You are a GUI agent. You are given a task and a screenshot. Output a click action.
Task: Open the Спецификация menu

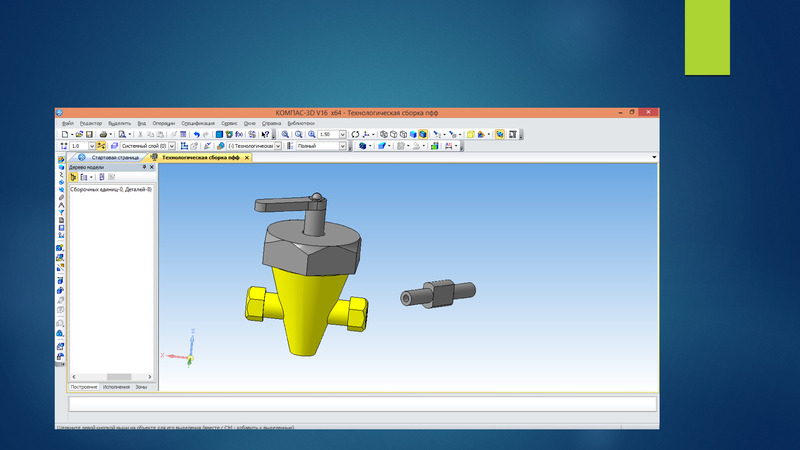click(198, 123)
